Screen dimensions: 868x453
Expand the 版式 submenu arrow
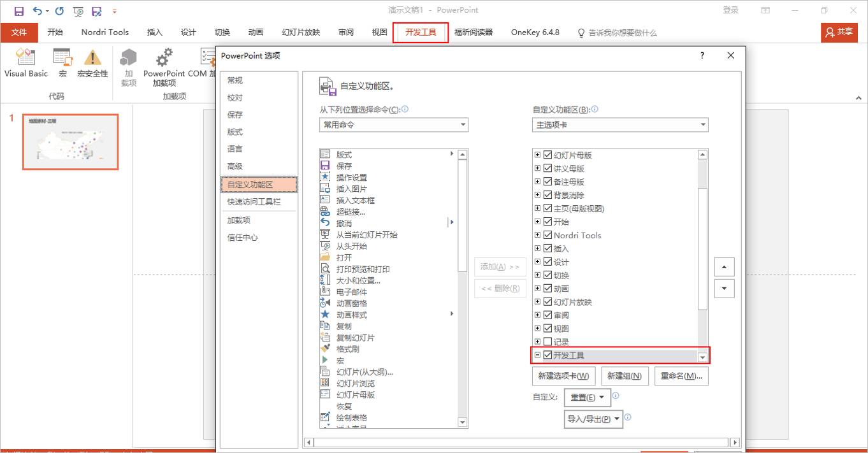click(x=452, y=154)
